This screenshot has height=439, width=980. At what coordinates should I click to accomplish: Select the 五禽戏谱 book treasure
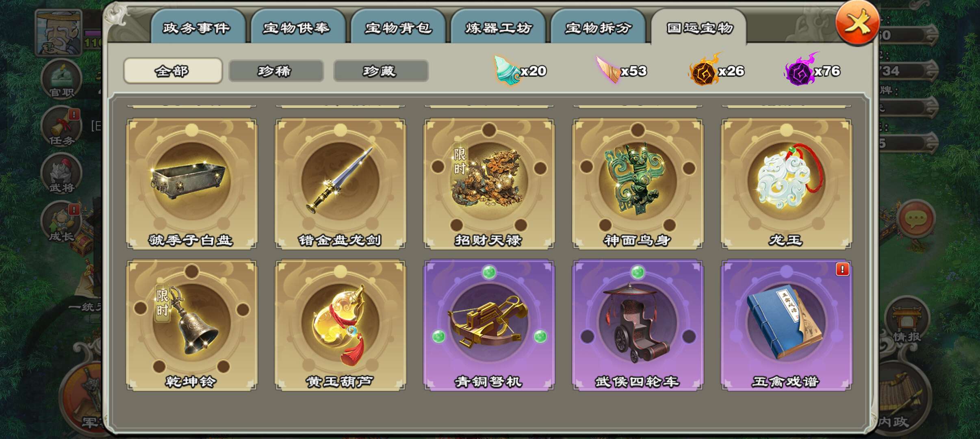pyautogui.click(x=786, y=326)
